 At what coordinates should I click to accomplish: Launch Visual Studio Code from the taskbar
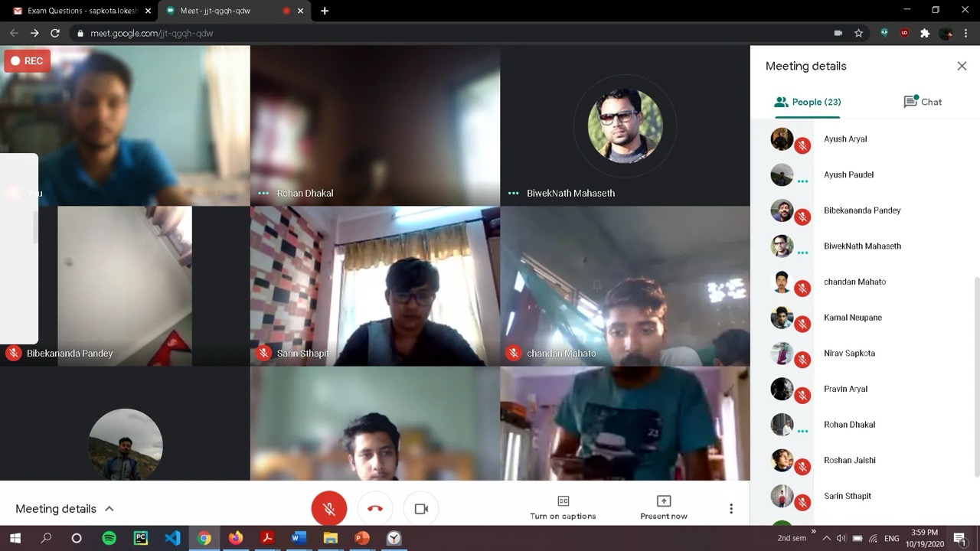[x=172, y=538]
